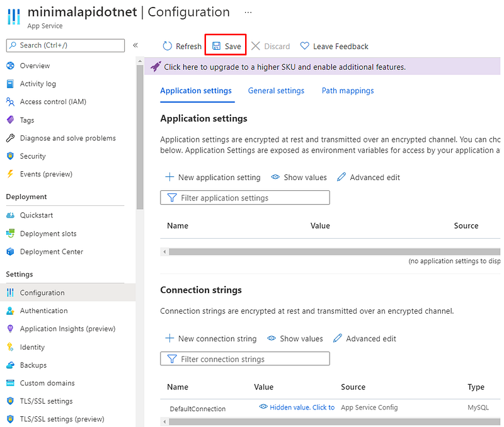Image resolution: width=504 pixels, height=427 pixels.
Task: Click sidebar vertical scrollbar thumb
Action: tap(140, 137)
